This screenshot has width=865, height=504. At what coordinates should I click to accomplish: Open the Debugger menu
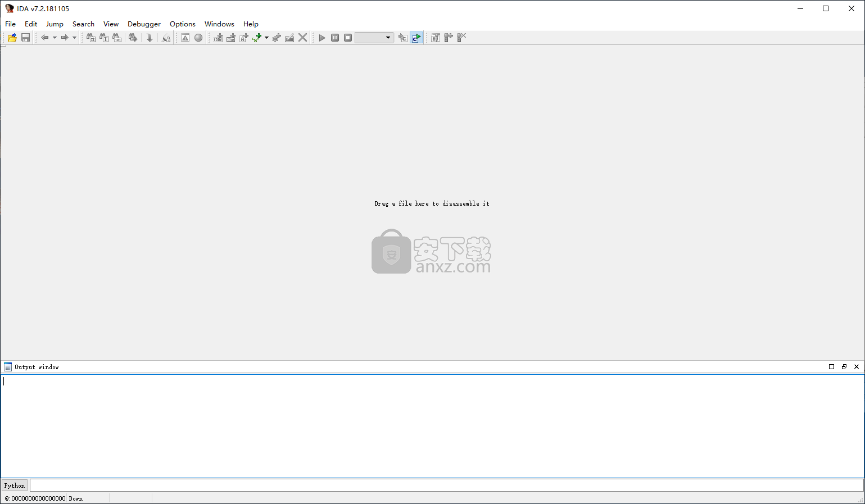144,24
